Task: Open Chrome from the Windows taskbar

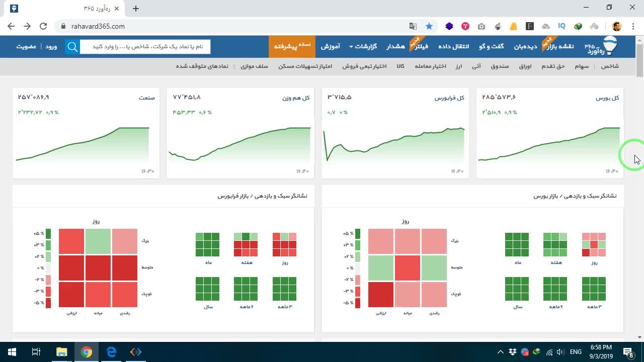Action: [87, 352]
